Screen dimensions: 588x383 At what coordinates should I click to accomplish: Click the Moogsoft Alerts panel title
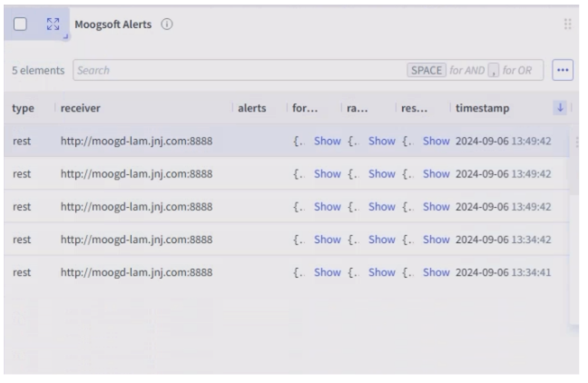click(113, 25)
